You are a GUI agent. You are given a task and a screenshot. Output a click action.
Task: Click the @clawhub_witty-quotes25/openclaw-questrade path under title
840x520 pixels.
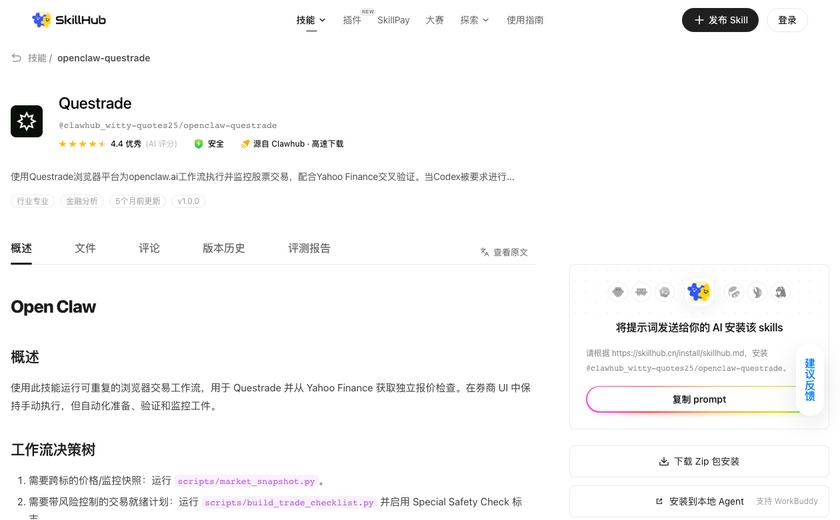tap(168, 125)
